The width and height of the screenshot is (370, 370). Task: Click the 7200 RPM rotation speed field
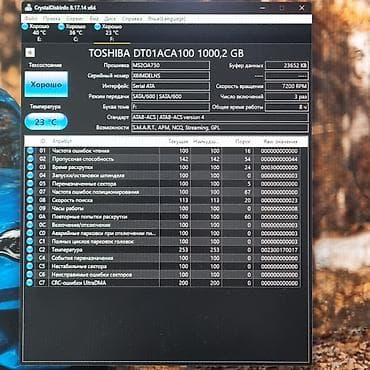(287, 86)
